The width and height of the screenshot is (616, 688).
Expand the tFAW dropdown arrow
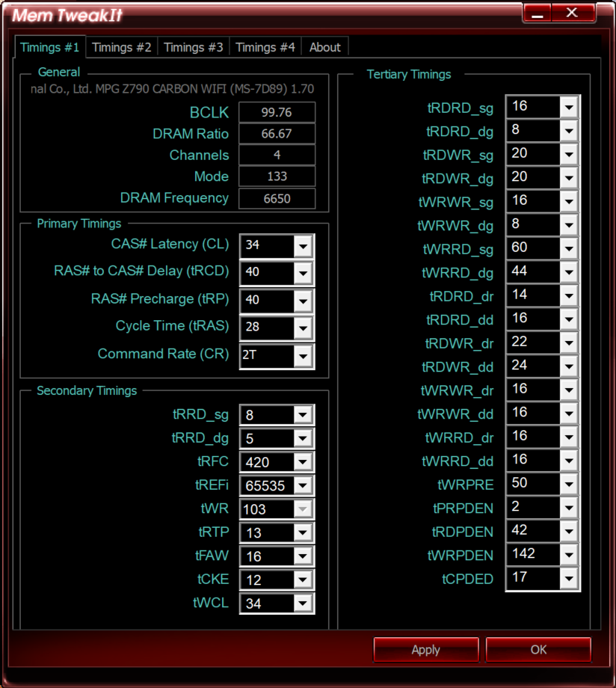[303, 556]
